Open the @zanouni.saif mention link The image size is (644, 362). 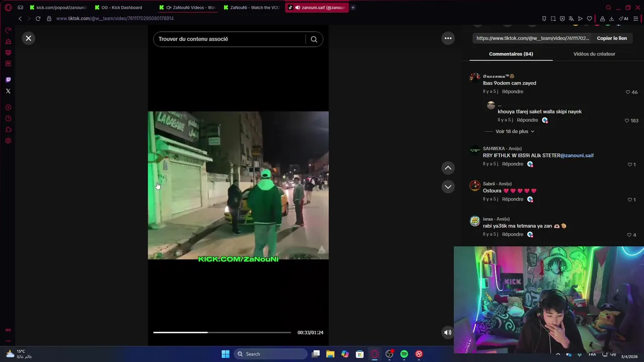tap(577, 155)
